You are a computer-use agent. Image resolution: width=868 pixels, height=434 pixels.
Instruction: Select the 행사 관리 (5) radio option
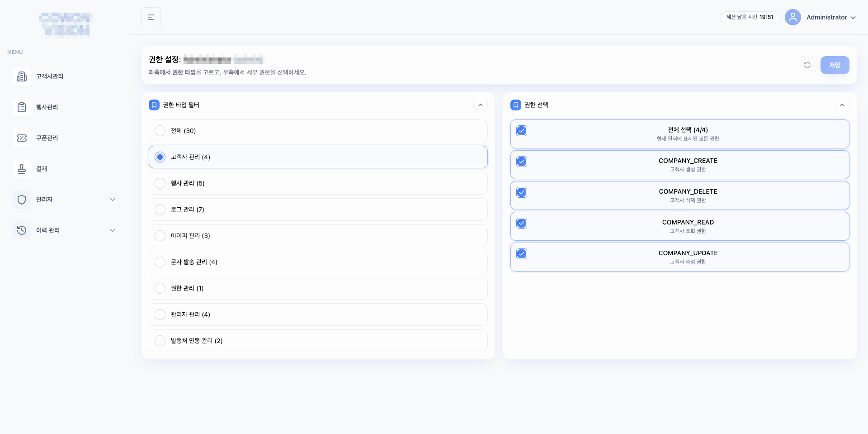160,183
